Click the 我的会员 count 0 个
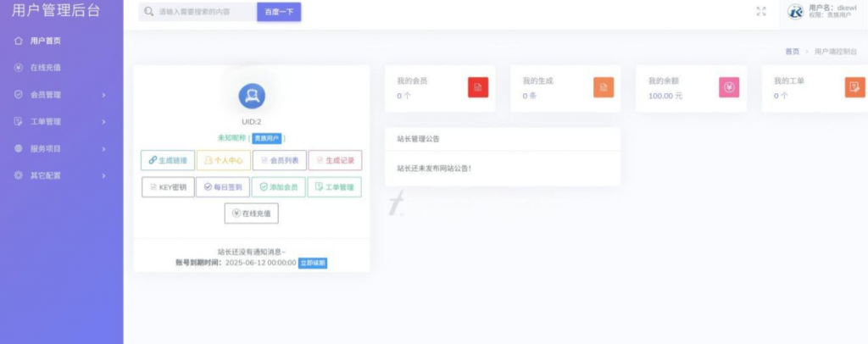 click(403, 97)
